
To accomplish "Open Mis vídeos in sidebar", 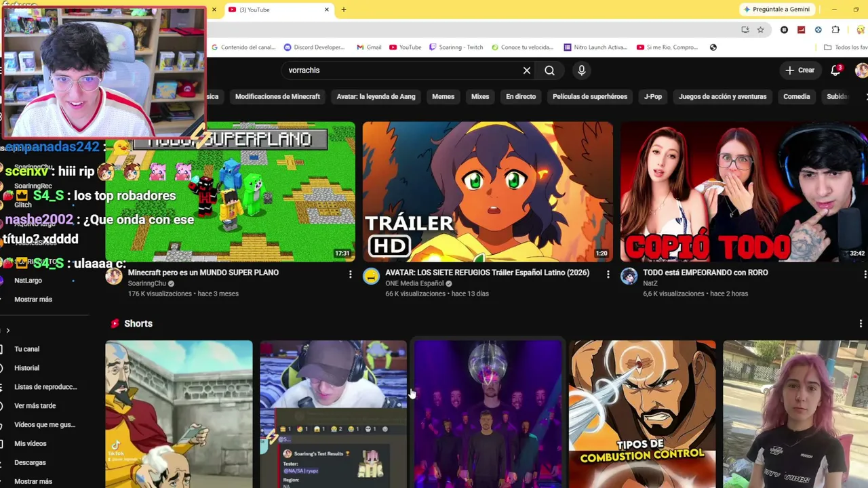I will tap(31, 444).
